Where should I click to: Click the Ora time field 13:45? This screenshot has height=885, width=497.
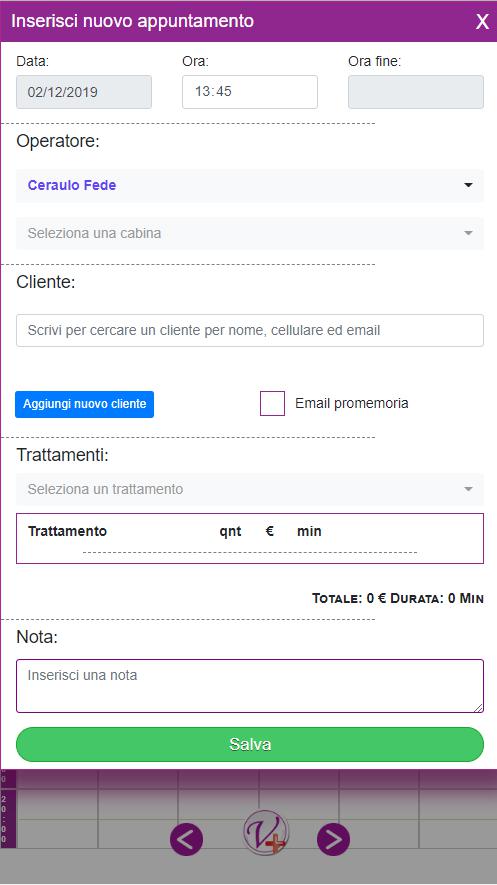click(250, 92)
